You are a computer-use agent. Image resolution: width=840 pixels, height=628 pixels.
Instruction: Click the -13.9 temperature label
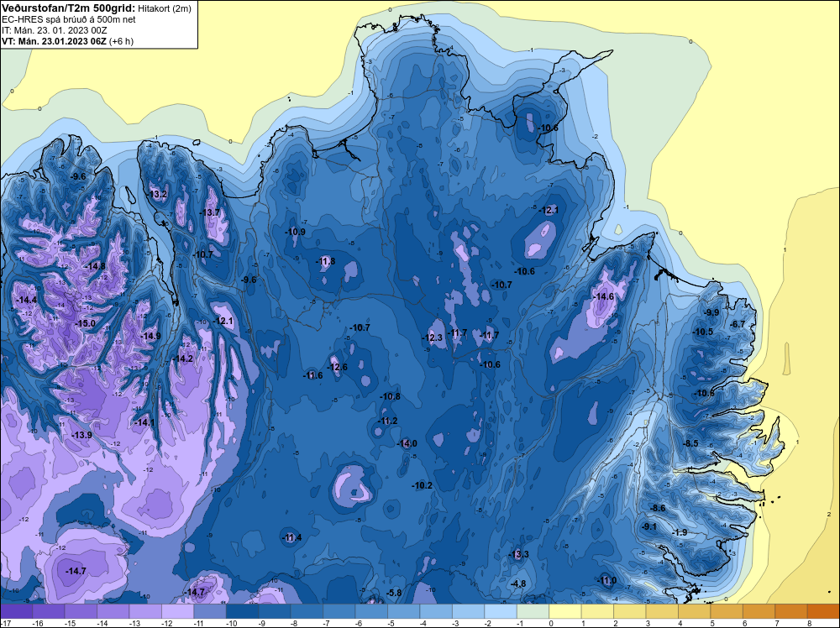pyautogui.click(x=81, y=435)
